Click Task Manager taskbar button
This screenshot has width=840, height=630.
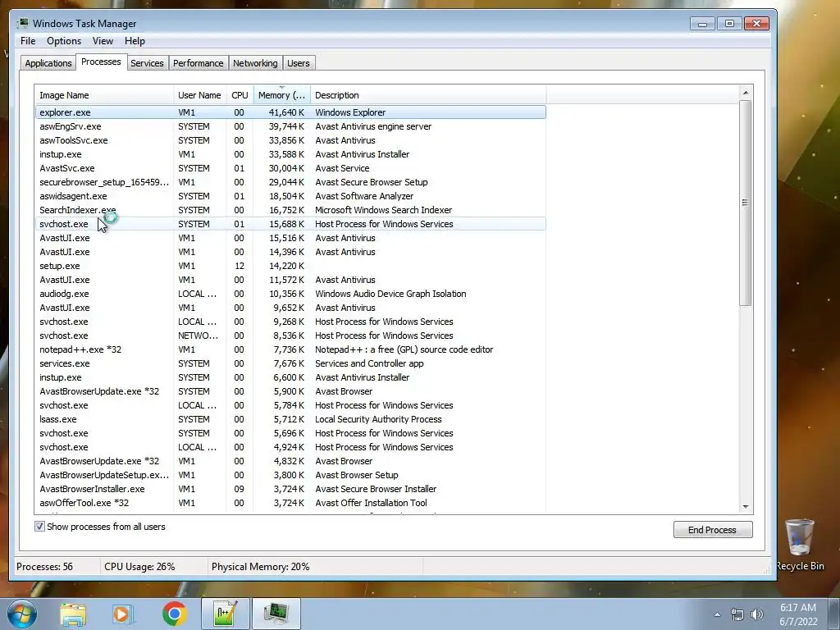276,614
